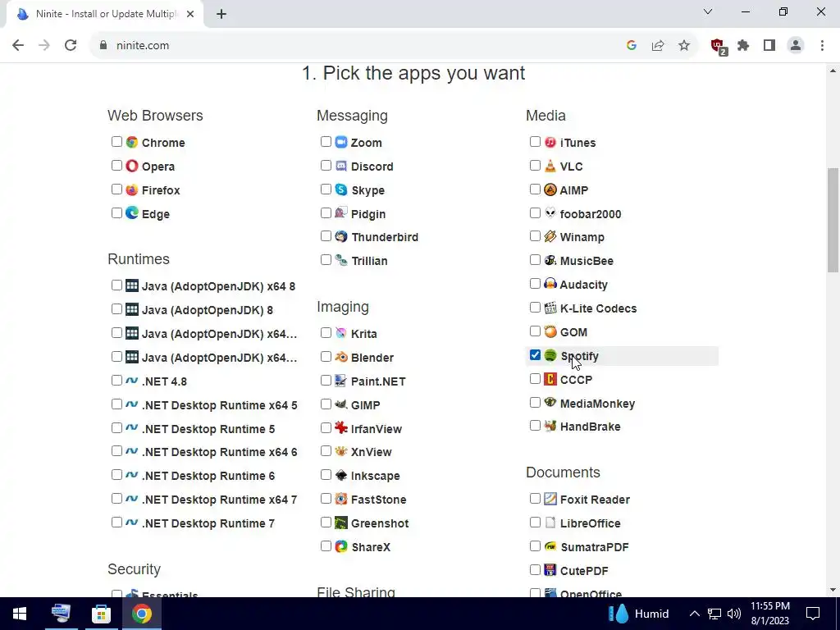Open the Share this page icon
Screen dimensions: 840x630
point(658,46)
